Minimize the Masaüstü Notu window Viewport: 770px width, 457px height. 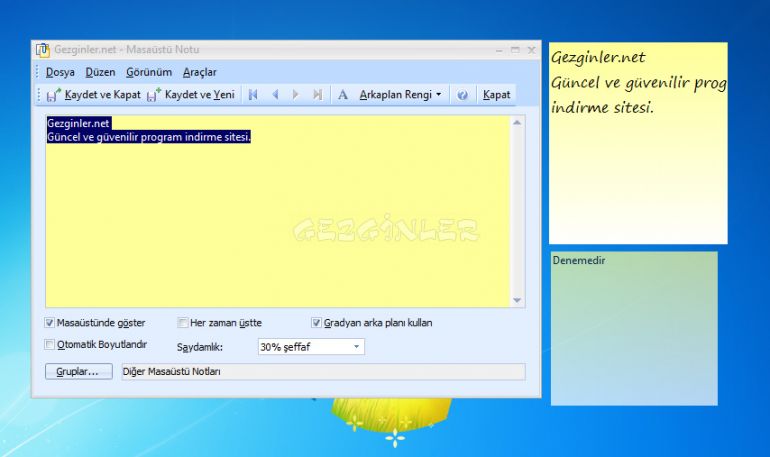coord(499,50)
